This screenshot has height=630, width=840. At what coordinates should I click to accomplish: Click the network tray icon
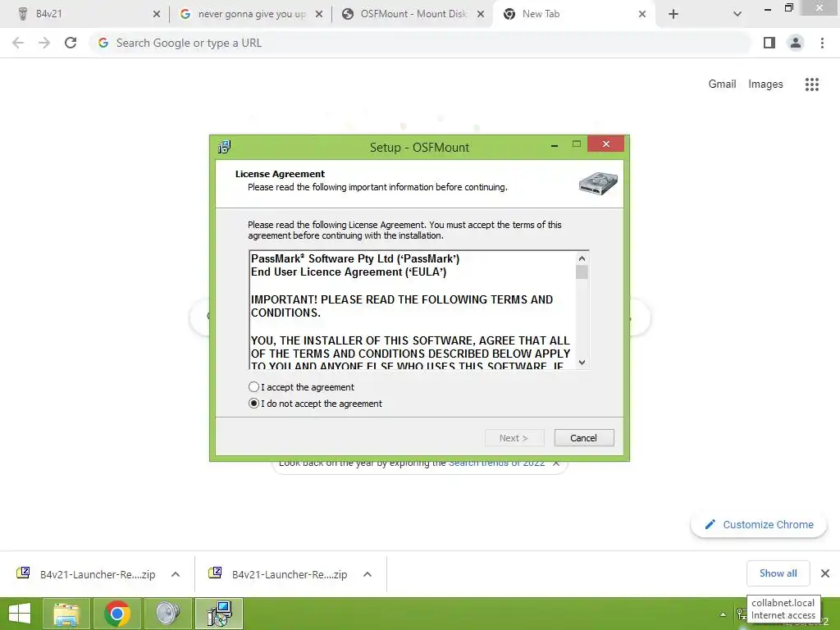742,614
